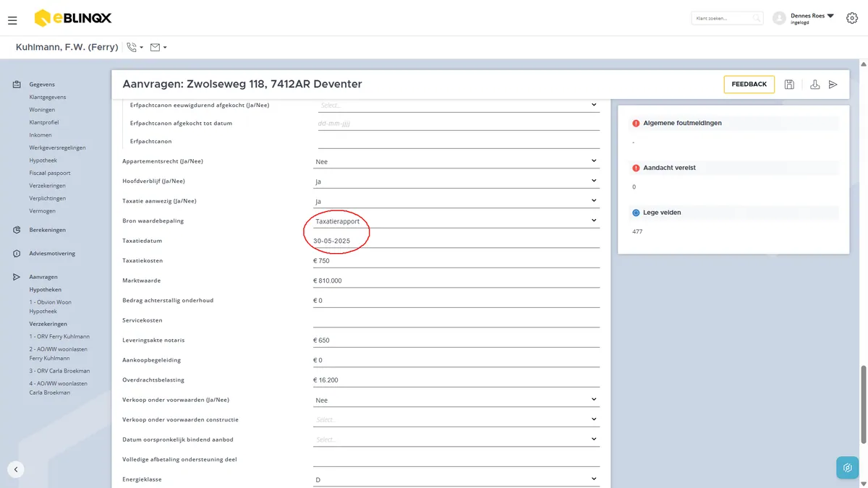
Task: Open the Verkoop onder voorwaarden constructie dropdown
Action: 456,419
